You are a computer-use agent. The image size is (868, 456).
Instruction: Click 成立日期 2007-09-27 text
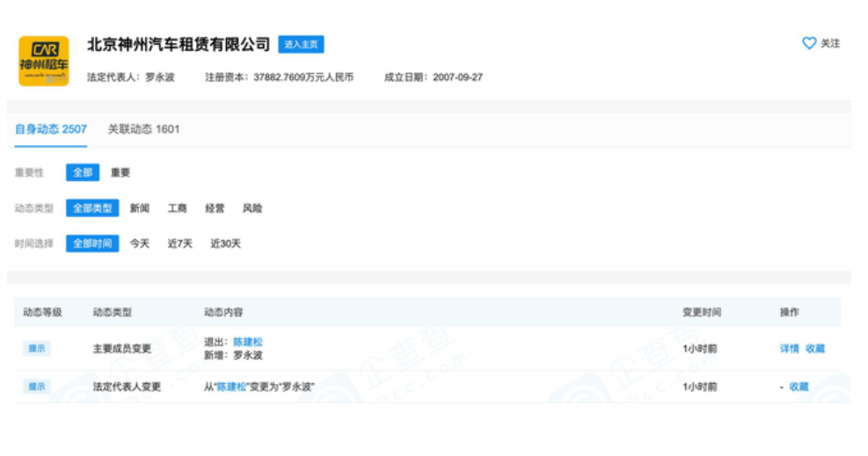tap(434, 77)
